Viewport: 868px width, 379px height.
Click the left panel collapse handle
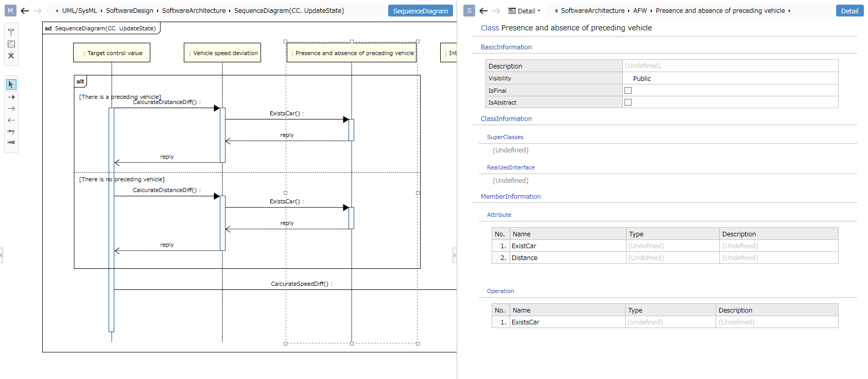(2, 255)
